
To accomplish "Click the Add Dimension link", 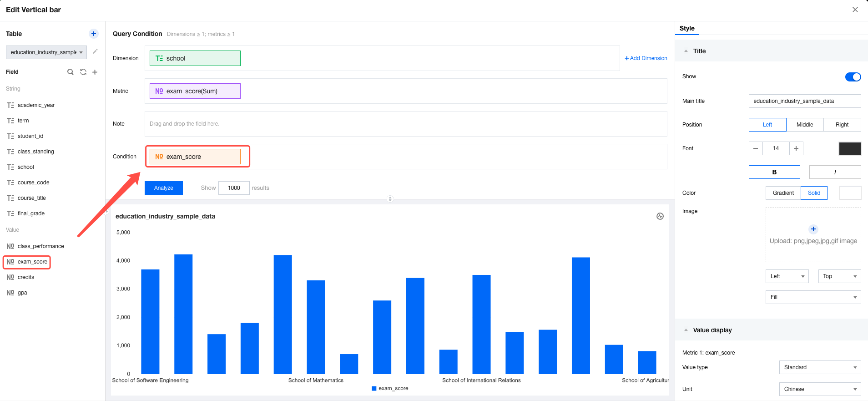I will click(x=646, y=58).
